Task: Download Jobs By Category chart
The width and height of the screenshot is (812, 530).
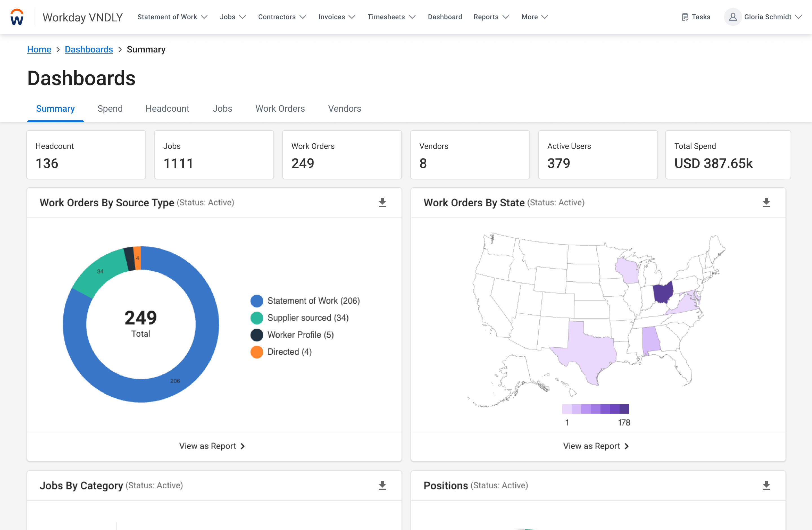Action: (382, 485)
